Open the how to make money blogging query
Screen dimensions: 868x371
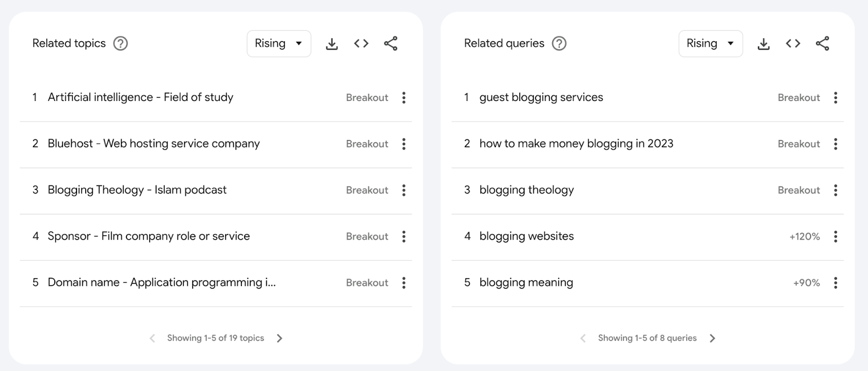[x=576, y=144]
